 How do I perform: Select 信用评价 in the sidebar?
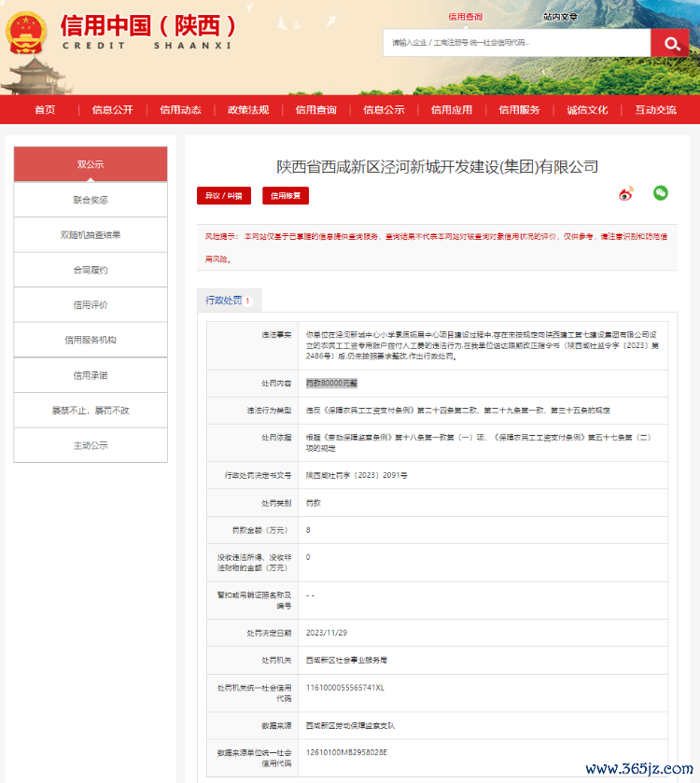(91, 304)
